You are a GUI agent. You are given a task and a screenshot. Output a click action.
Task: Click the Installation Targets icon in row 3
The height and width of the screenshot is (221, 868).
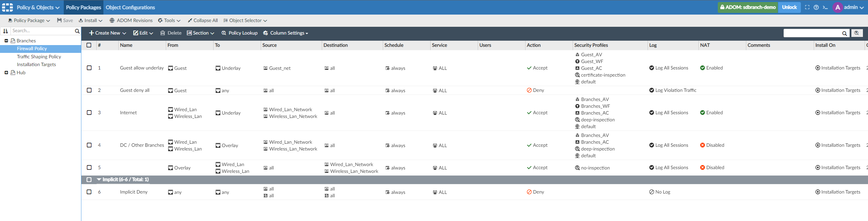pos(818,113)
